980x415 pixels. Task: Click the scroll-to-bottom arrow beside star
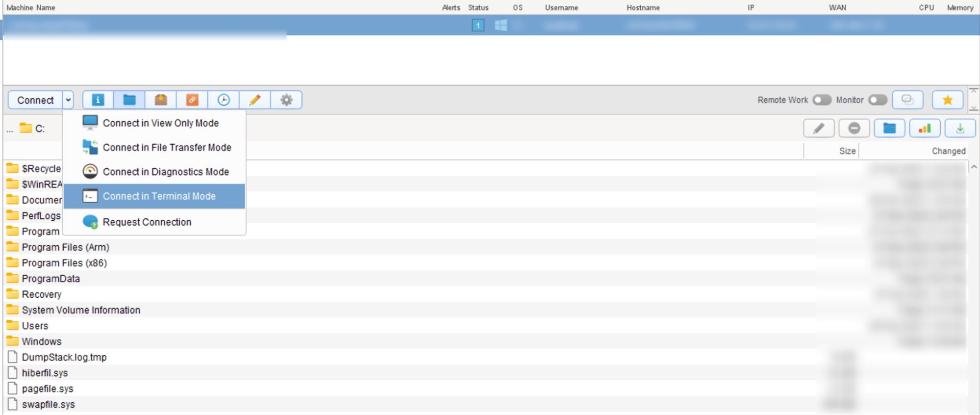point(974,108)
